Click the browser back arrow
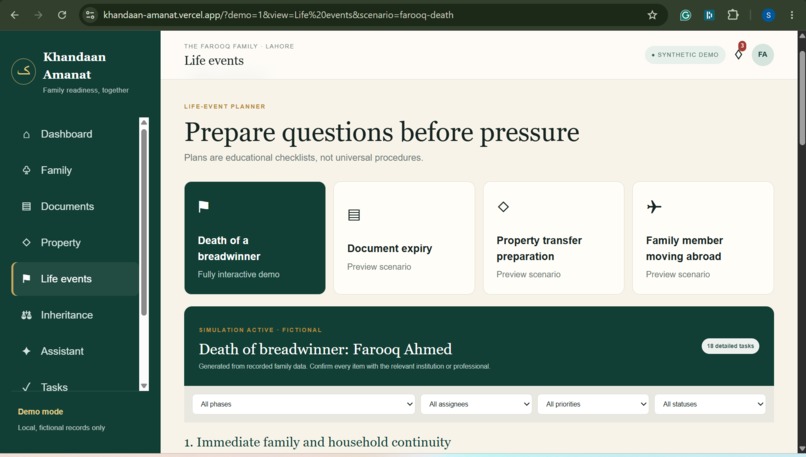Image resolution: width=806 pixels, height=457 pixels. pyautogui.click(x=14, y=15)
